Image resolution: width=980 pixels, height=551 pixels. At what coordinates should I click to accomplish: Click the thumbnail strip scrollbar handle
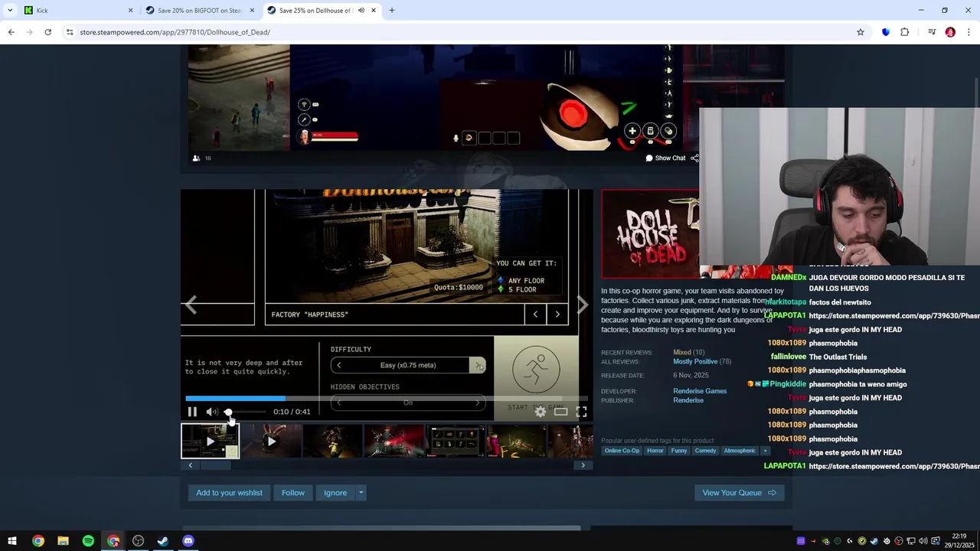point(215,465)
